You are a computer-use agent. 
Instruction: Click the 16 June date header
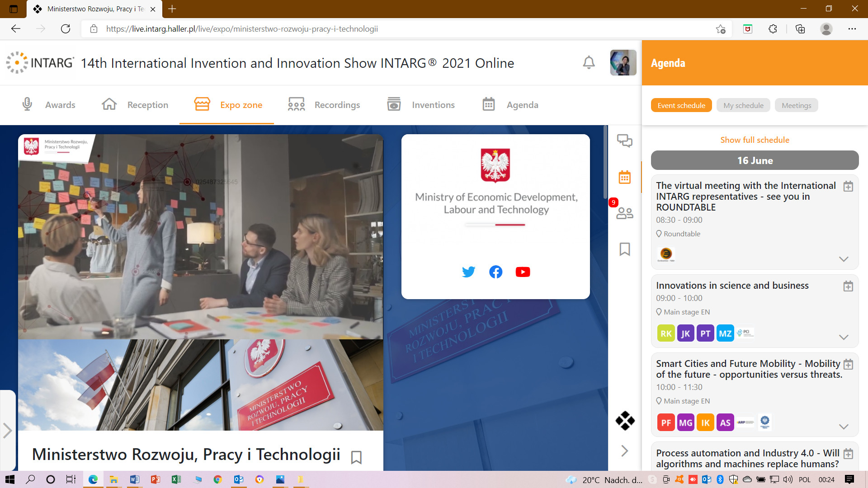[x=755, y=160]
